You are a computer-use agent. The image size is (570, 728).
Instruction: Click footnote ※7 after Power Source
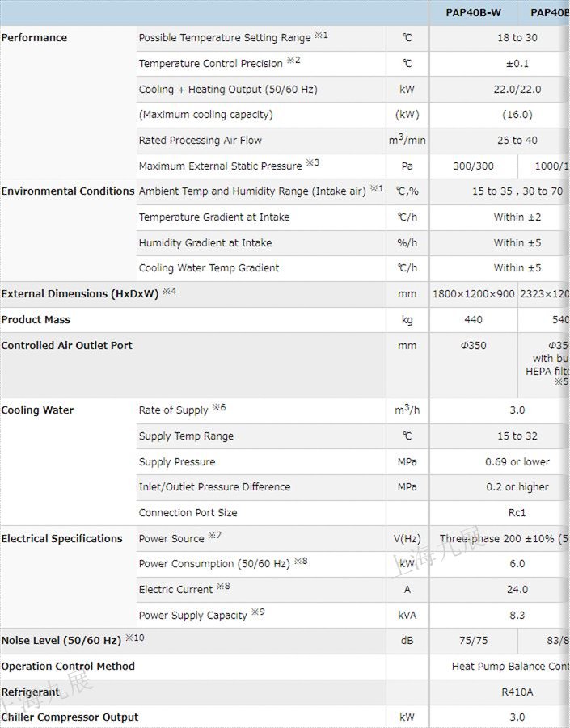coord(214,536)
